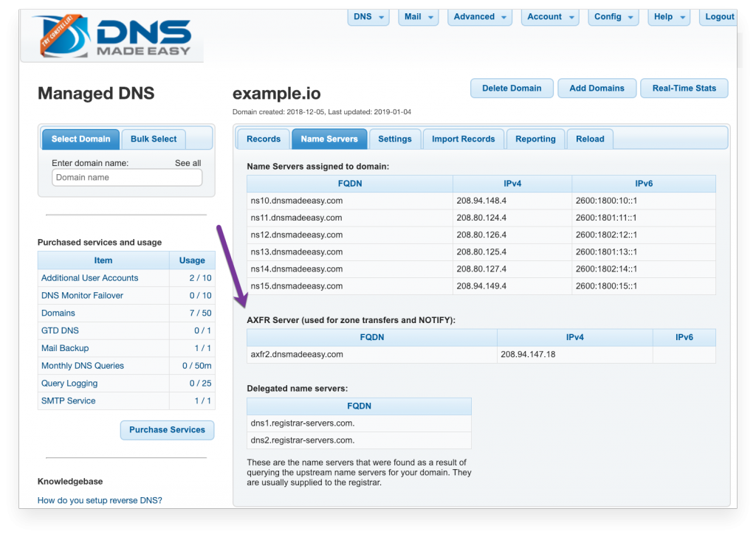Click IPv4 address 208.94.149.4
Viewport: 756px width, 537px height.
pos(481,286)
